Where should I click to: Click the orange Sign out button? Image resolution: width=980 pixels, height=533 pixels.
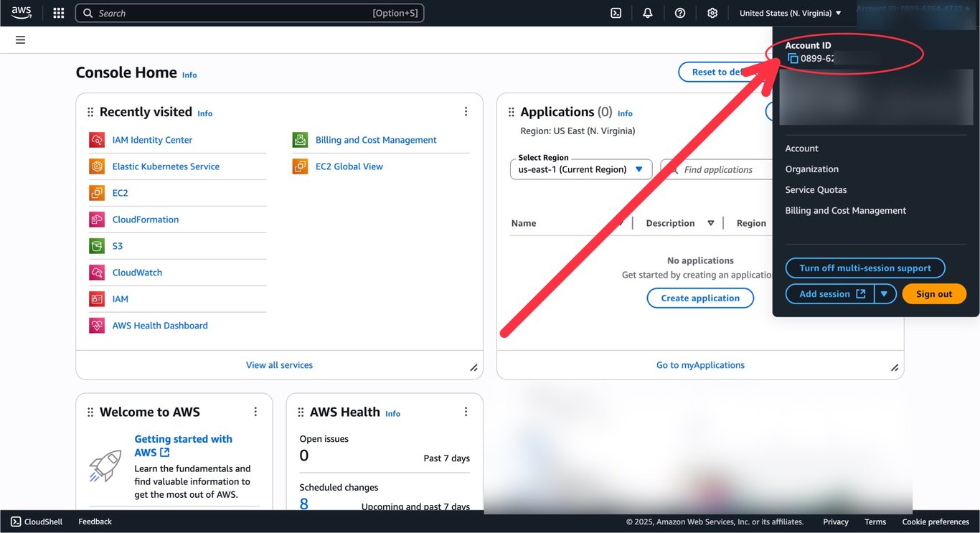pos(934,293)
